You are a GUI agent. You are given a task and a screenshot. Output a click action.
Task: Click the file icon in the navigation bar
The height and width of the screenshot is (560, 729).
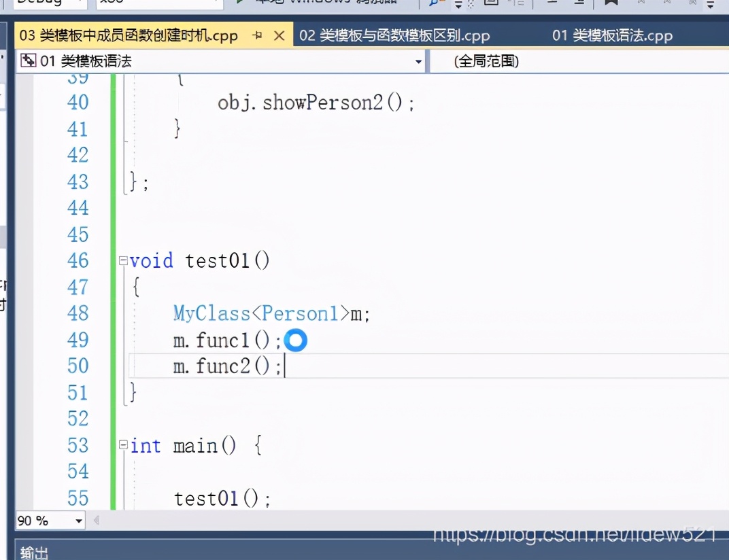coord(29,60)
